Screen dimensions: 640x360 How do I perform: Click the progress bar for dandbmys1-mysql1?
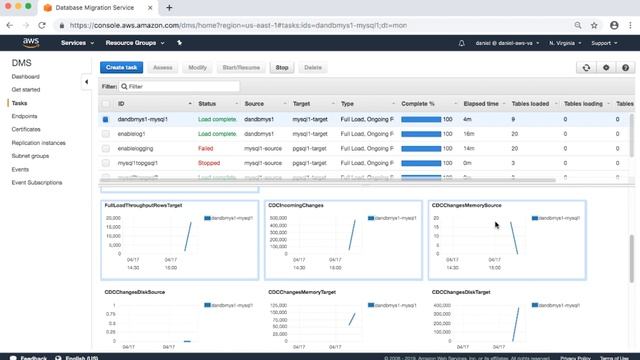coord(421,119)
